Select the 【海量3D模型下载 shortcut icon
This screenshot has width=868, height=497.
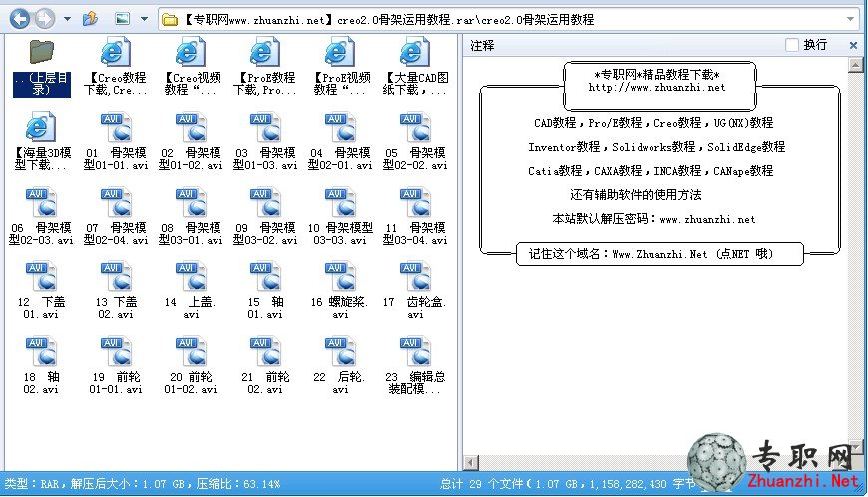pyautogui.click(x=41, y=126)
